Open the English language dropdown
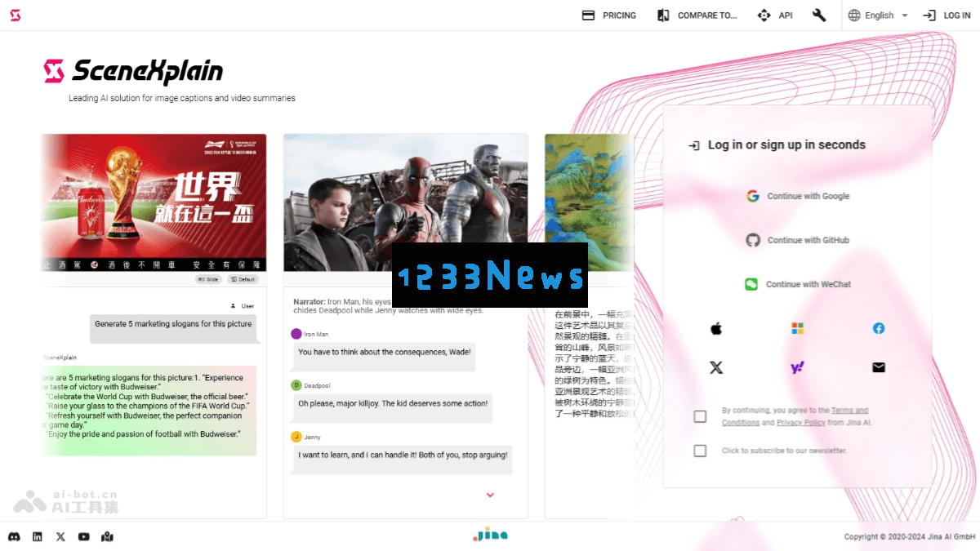The height and width of the screenshot is (551, 980). click(x=879, y=16)
